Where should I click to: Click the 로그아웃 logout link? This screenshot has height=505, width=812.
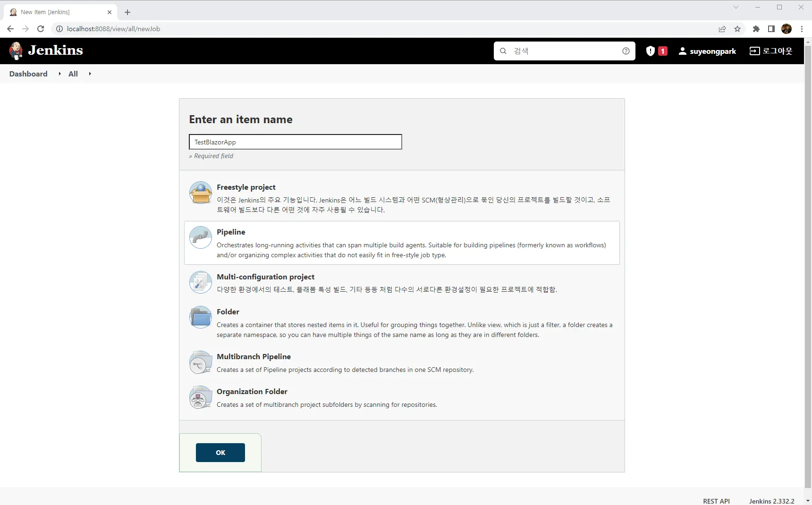point(771,51)
